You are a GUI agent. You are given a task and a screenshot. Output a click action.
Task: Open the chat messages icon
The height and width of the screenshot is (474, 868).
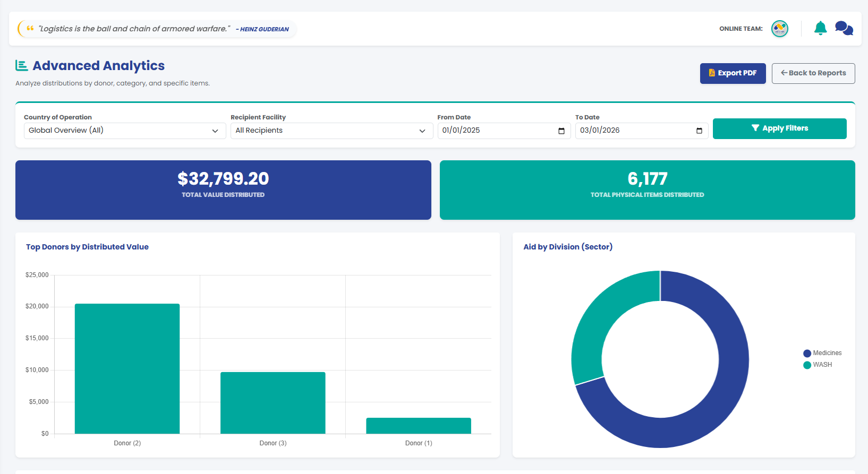[x=844, y=28]
